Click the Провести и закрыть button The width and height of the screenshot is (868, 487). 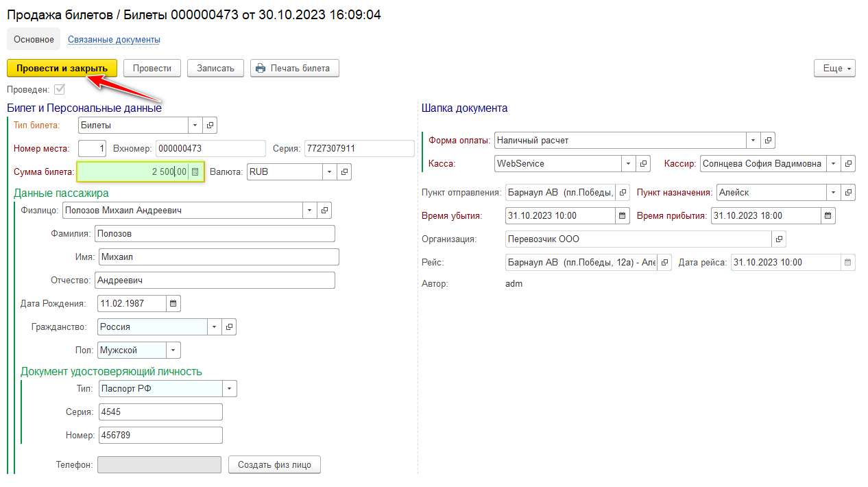tap(62, 68)
